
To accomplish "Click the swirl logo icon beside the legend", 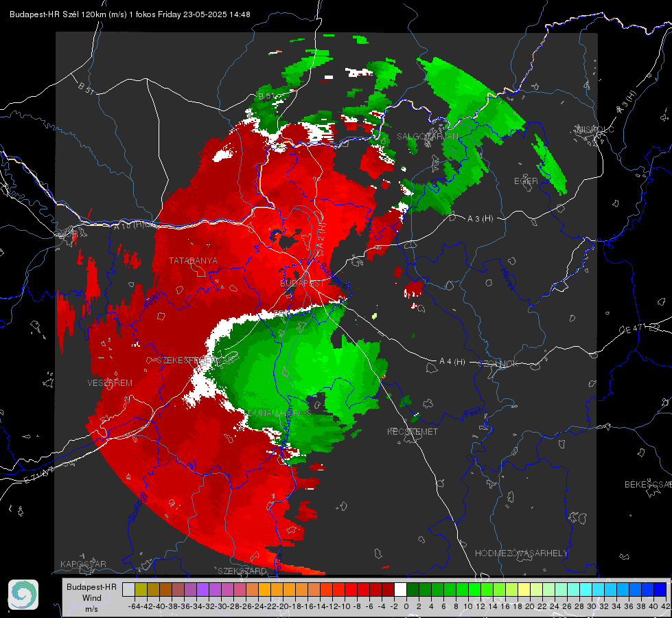I will pyautogui.click(x=23, y=595).
